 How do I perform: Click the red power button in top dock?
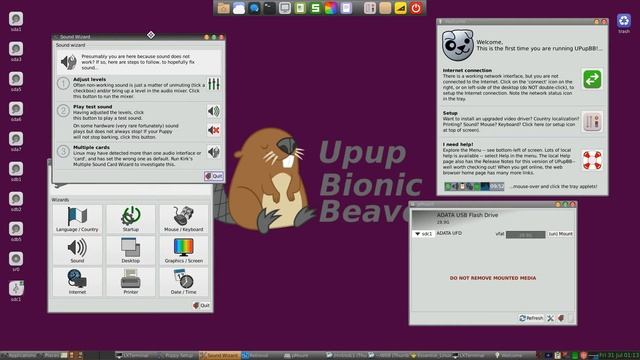pos(416,8)
